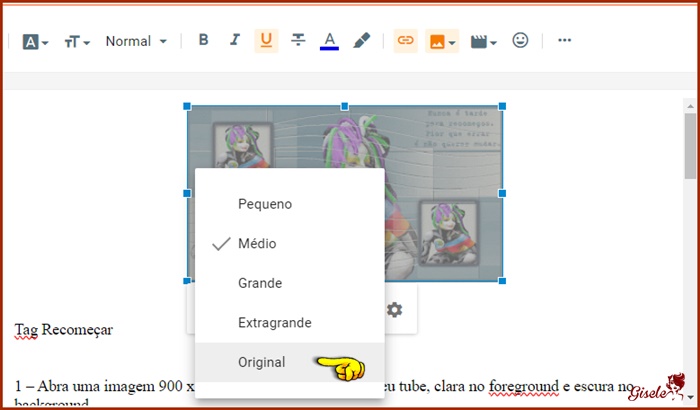This screenshot has height=410, width=700.
Task: Choose the Original image size
Action: [x=290, y=362]
